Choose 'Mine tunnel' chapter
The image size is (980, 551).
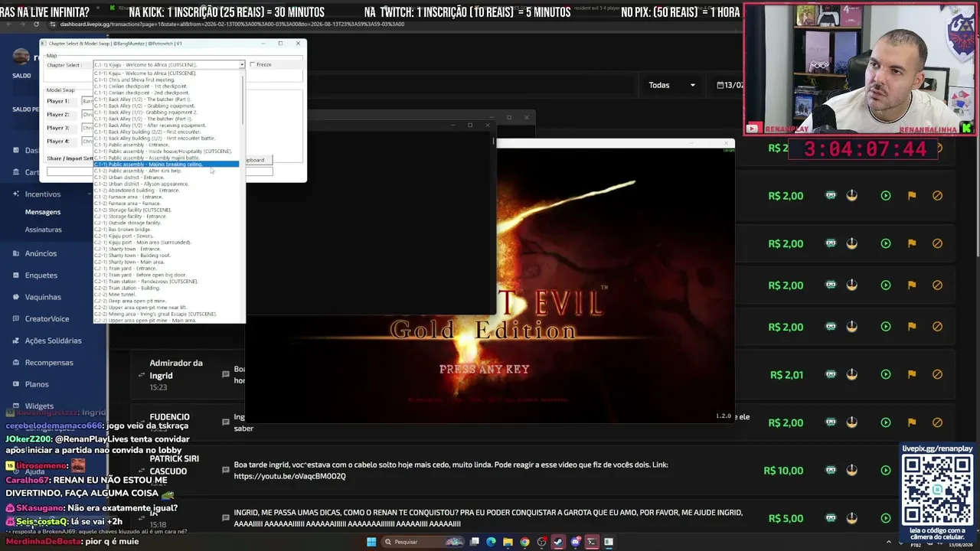tap(166, 295)
